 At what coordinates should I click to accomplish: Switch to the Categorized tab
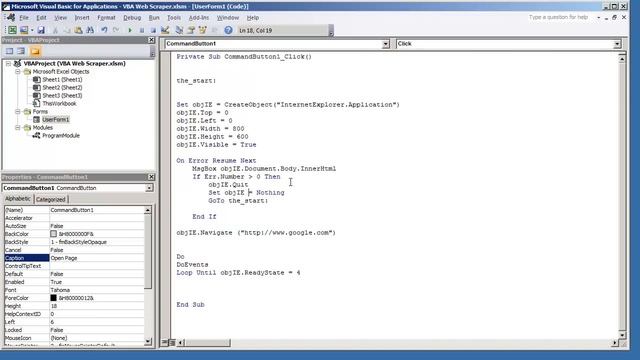pos(51,200)
